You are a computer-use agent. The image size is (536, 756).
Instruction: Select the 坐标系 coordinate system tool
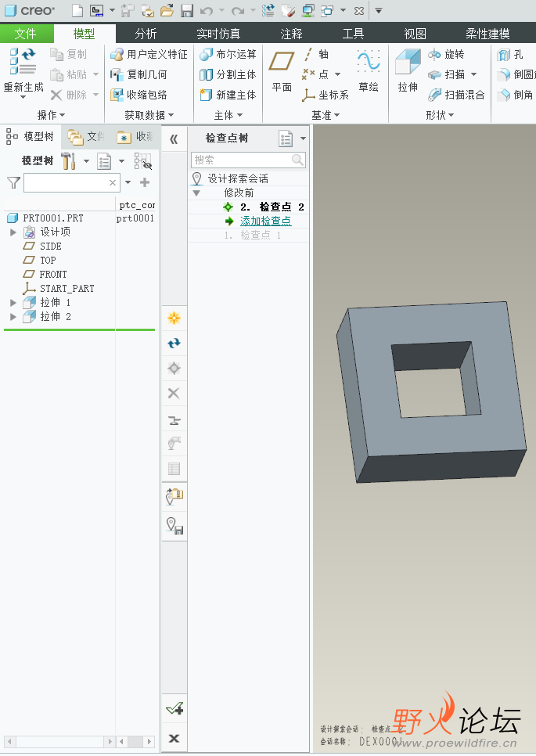326,95
